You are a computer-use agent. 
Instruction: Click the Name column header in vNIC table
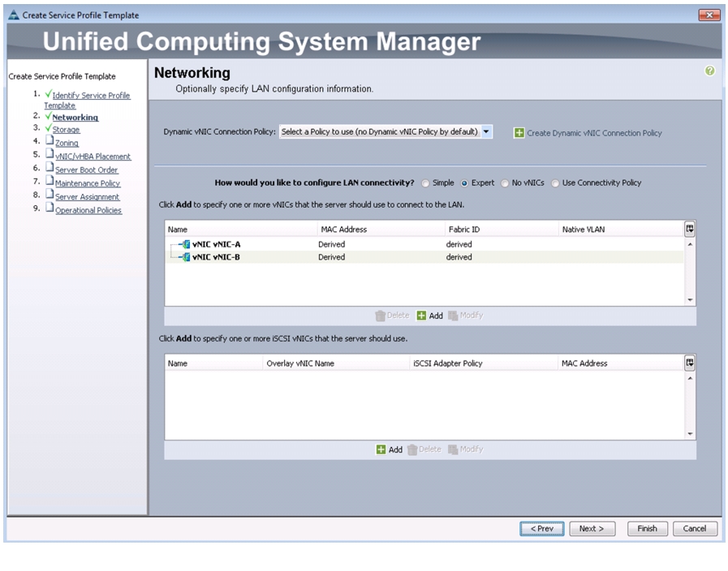coord(241,230)
